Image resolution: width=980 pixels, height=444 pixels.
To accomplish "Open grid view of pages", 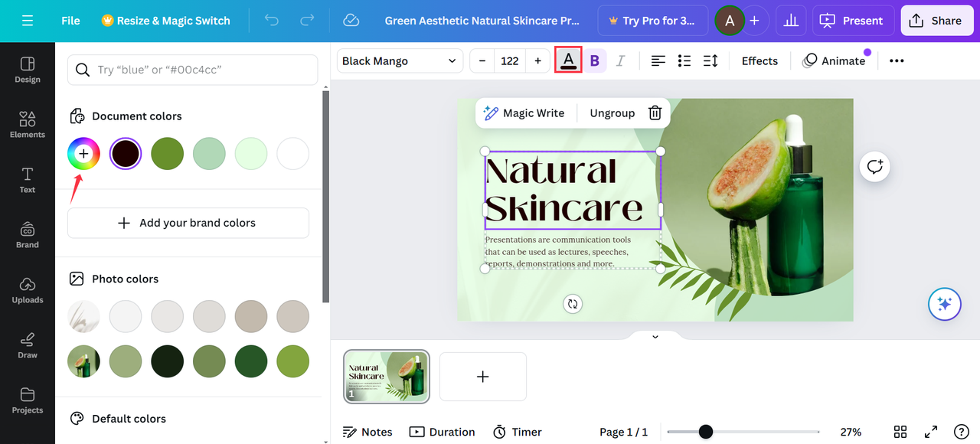I will 900,432.
